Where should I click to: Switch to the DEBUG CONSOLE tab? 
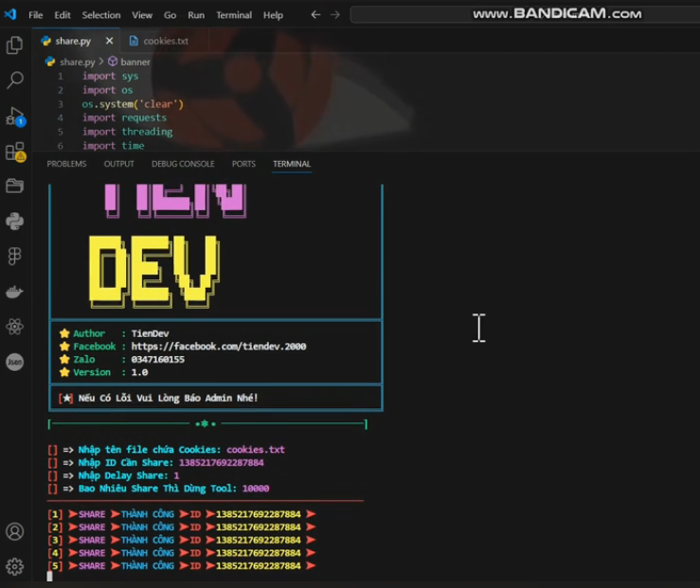coord(183,164)
